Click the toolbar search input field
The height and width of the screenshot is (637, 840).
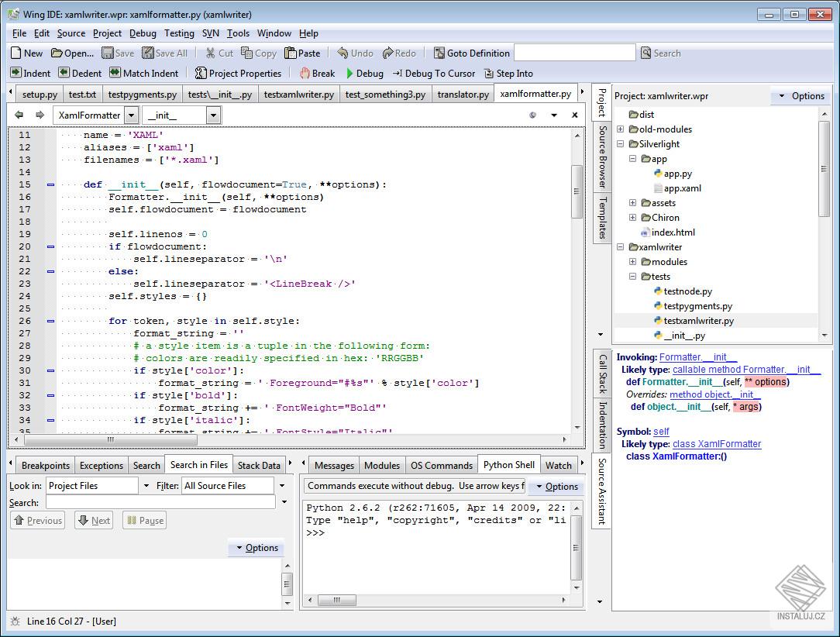tap(574, 53)
